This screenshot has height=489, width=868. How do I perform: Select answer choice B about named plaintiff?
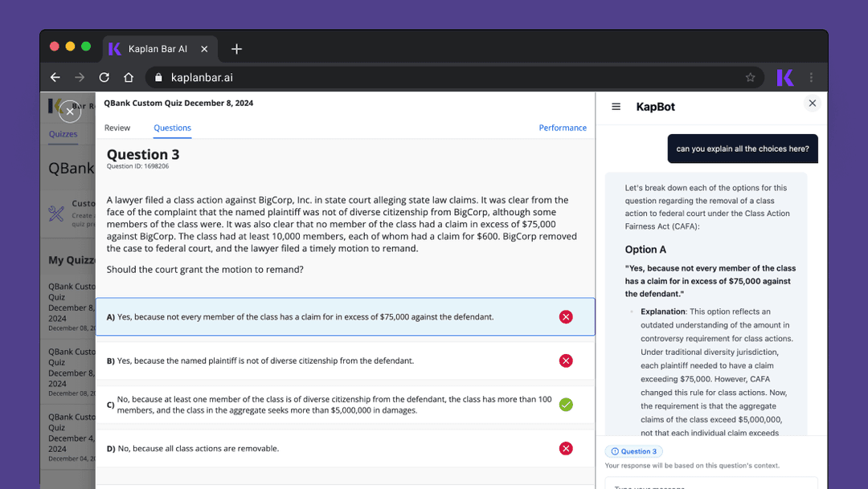coord(346,361)
